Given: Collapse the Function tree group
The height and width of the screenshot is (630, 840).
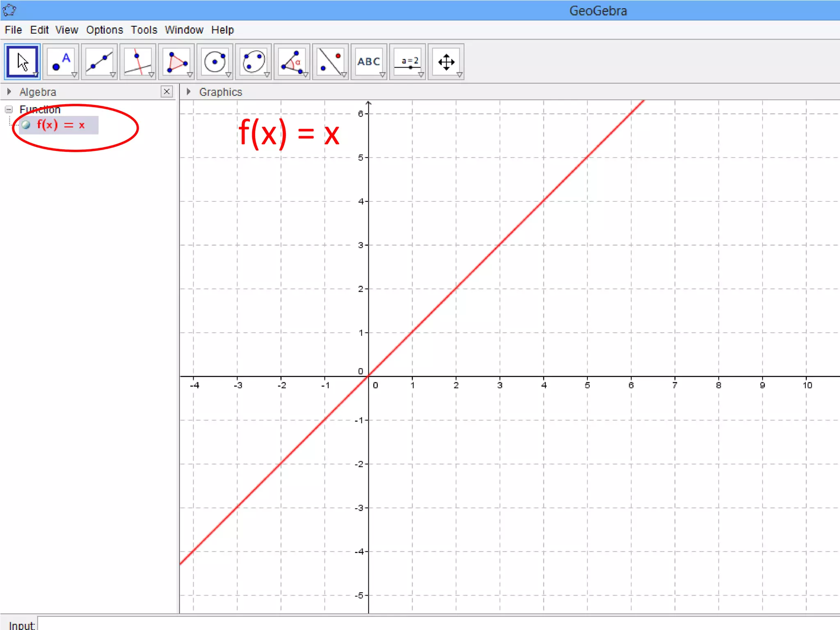Looking at the screenshot, I should [x=9, y=110].
